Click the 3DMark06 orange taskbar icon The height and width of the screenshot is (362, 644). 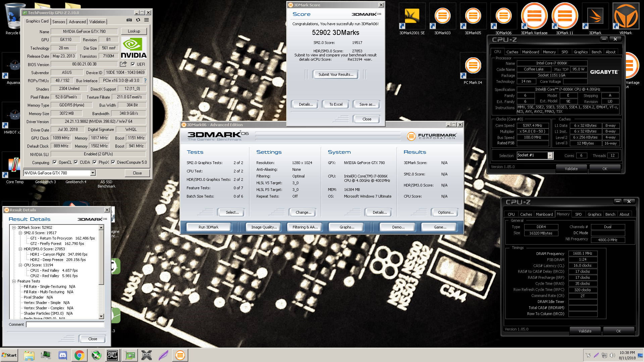180,355
